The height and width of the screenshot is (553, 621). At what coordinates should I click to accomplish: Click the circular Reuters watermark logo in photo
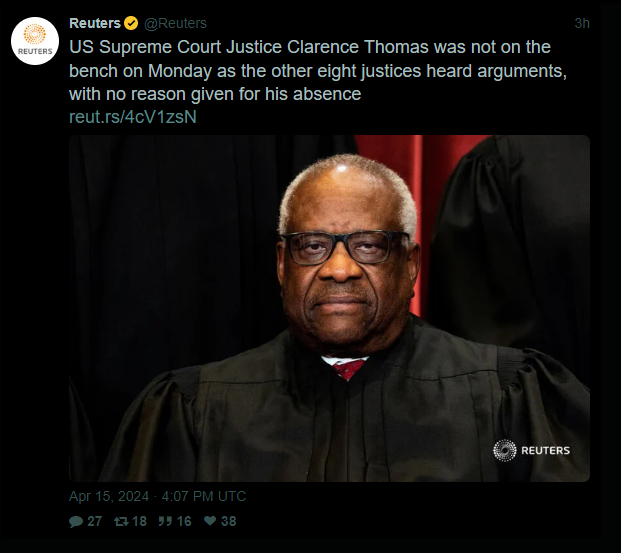point(505,450)
